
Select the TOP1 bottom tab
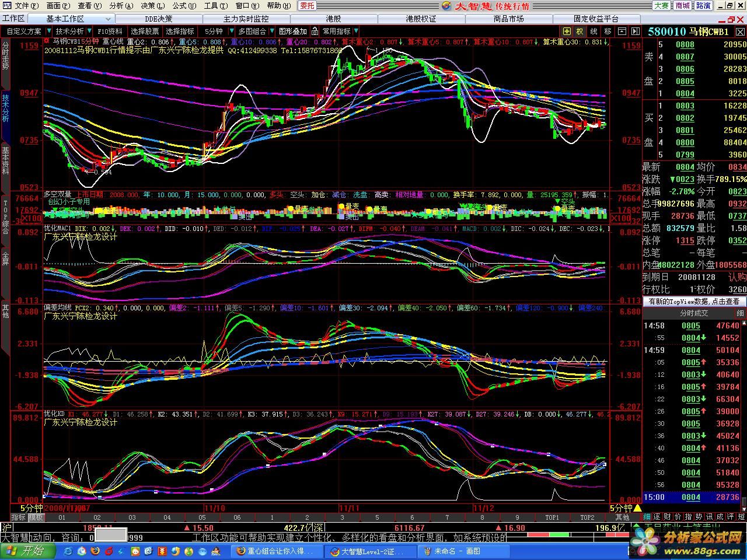[x=552, y=517]
